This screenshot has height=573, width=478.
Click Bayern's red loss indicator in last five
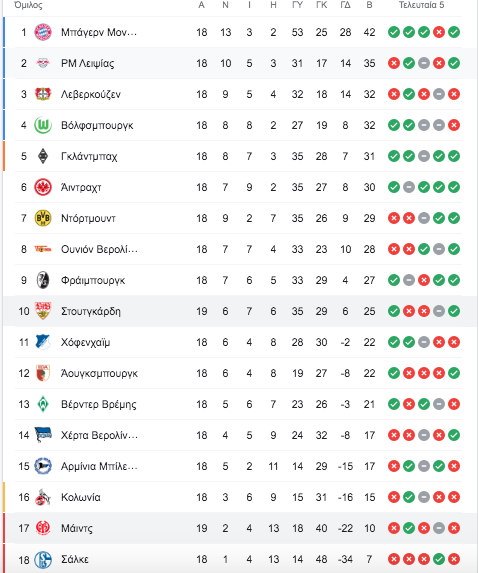(439, 32)
